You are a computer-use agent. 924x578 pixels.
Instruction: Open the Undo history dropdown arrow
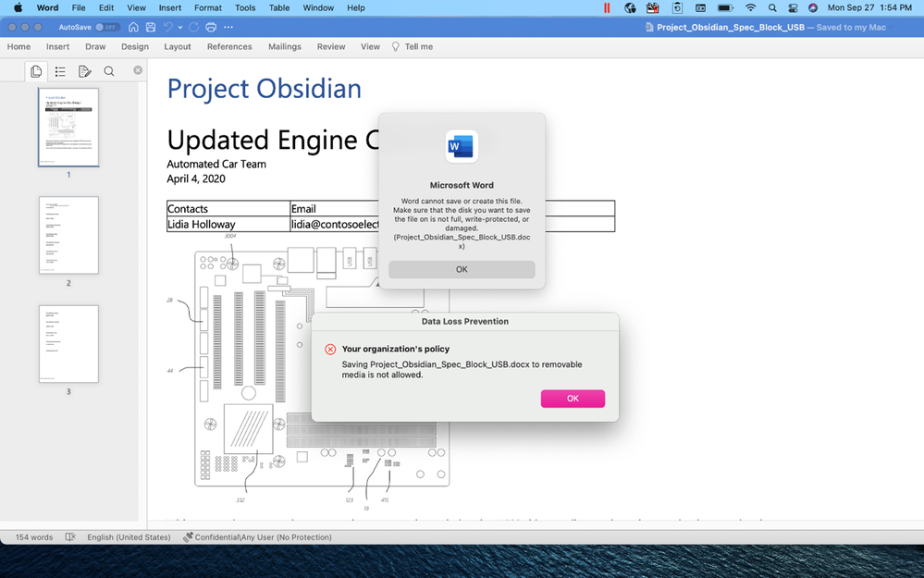pos(180,27)
